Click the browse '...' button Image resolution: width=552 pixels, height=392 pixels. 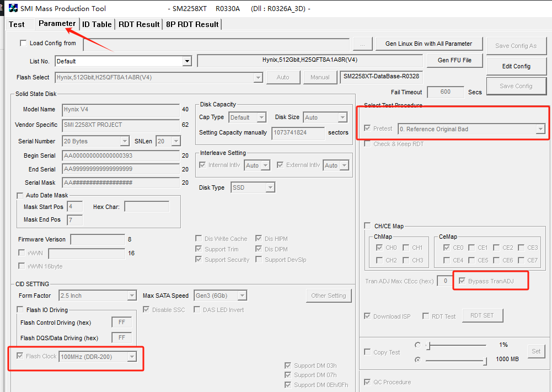pos(362,44)
